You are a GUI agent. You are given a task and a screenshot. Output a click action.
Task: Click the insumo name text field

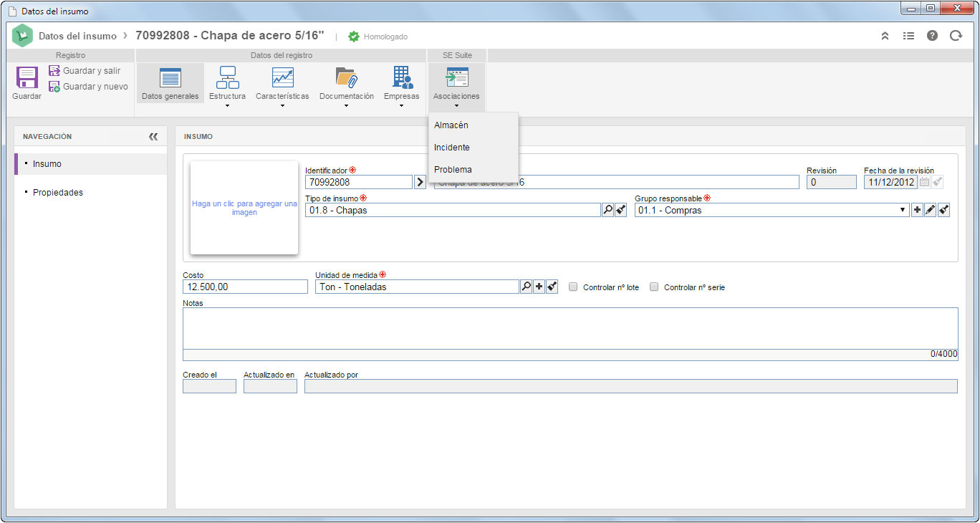click(x=616, y=182)
